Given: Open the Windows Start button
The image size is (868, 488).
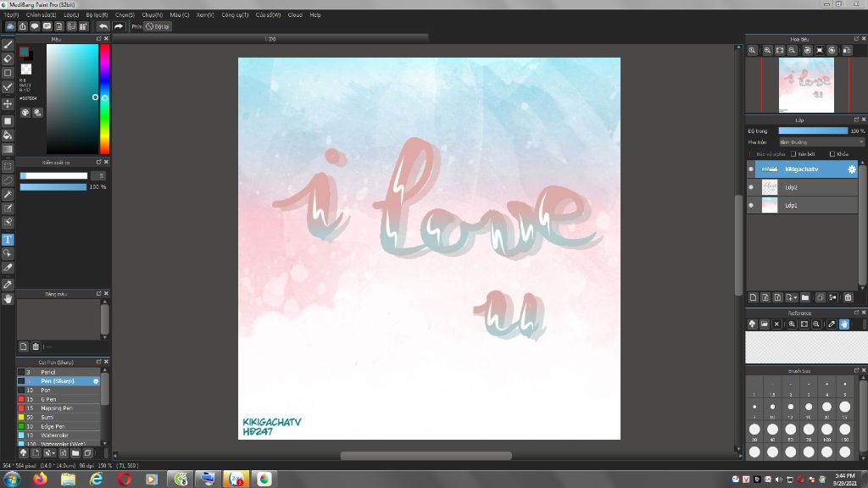Looking at the screenshot, I should click(12, 479).
